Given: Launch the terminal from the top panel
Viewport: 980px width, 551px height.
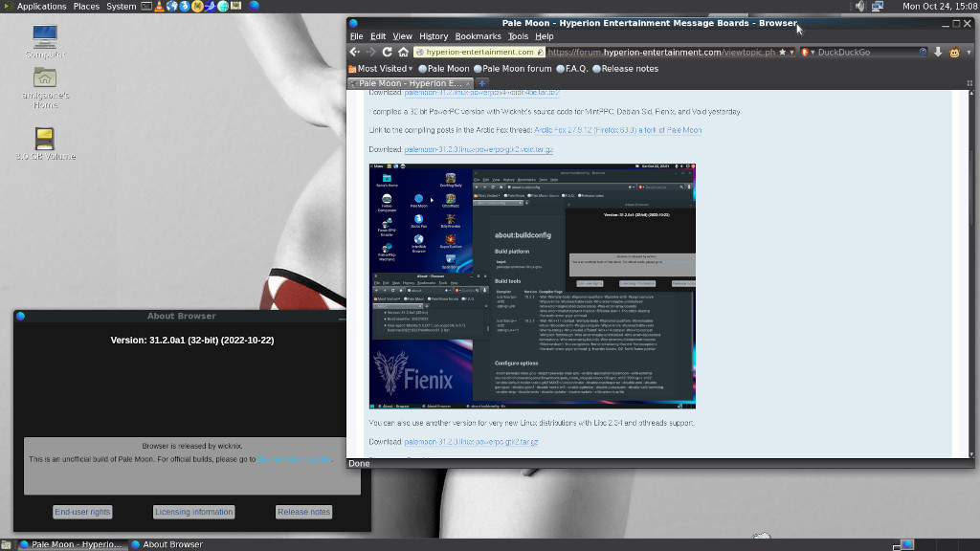Looking at the screenshot, I should pos(146,7).
